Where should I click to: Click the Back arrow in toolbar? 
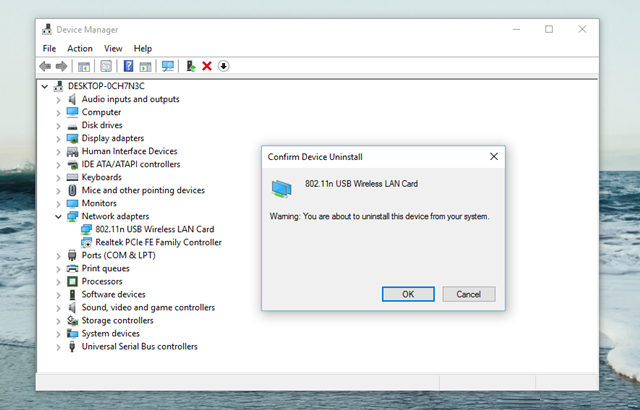pyautogui.click(x=45, y=66)
